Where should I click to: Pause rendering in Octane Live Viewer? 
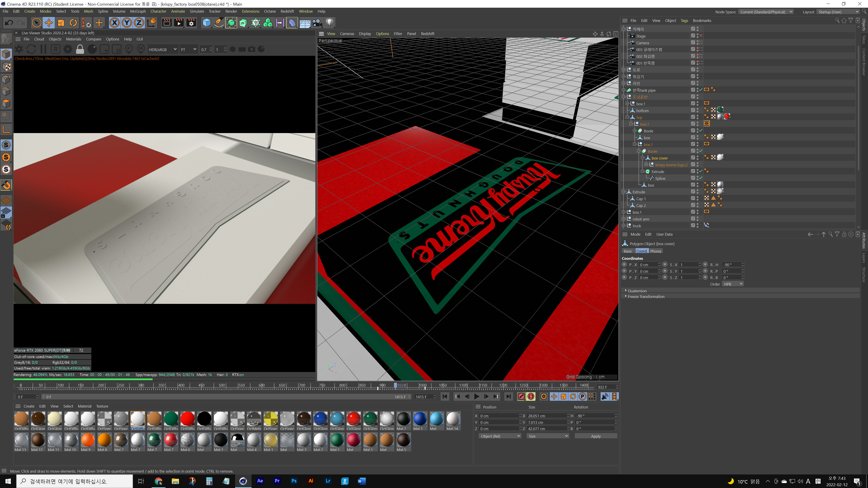pyautogui.click(x=43, y=49)
